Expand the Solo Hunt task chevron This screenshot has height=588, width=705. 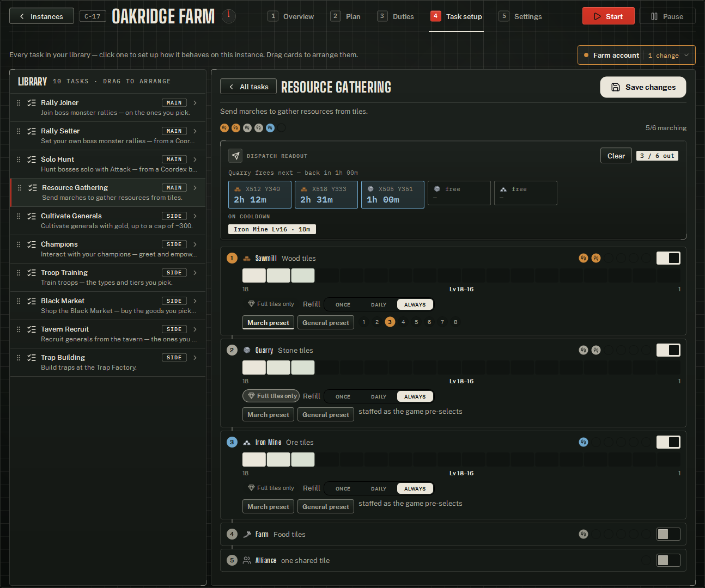(195, 160)
